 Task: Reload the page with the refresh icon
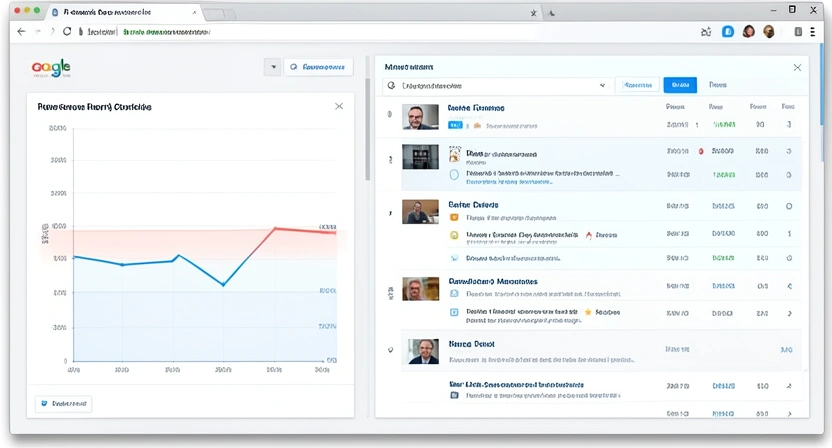pyautogui.click(x=67, y=31)
